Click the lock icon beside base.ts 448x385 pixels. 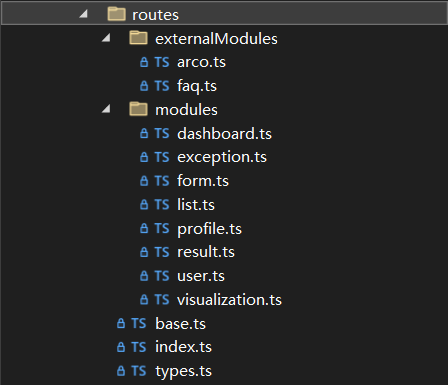tap(121, 323)
